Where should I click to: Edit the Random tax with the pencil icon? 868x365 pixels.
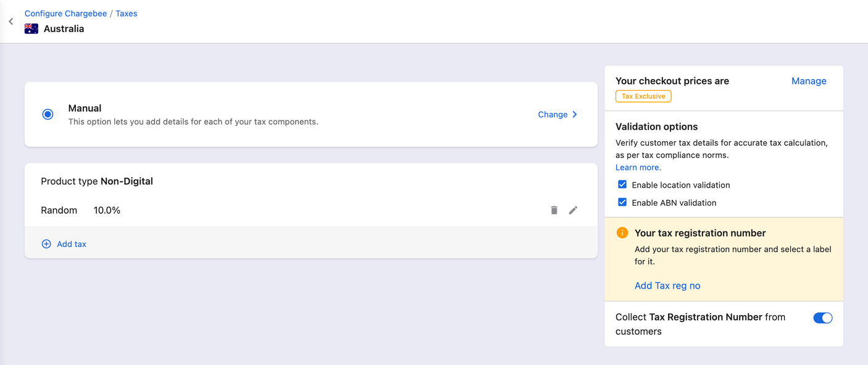tap(573, 211)
